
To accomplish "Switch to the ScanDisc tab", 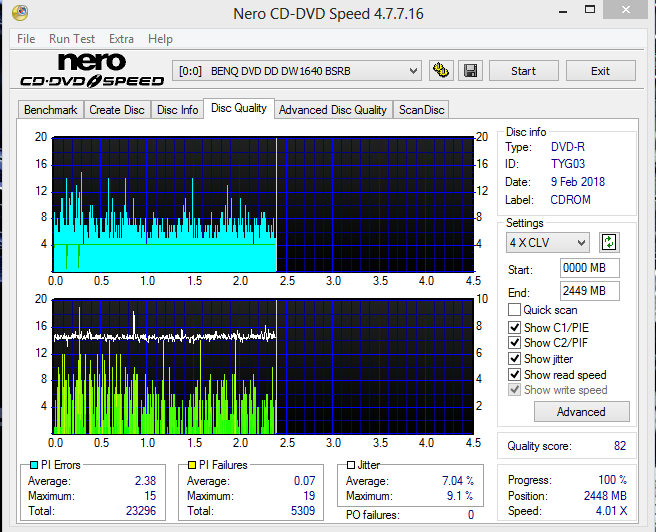I will click(421, 110).
